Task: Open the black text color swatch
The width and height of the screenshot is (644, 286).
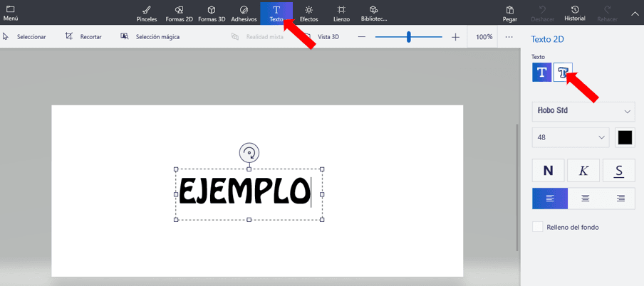Action: 625,137
